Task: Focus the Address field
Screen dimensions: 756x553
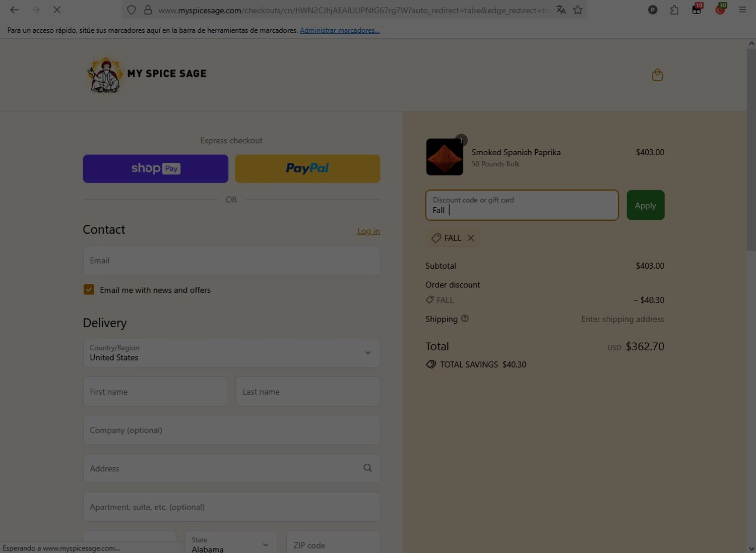Action: click(x=231, y=468)
